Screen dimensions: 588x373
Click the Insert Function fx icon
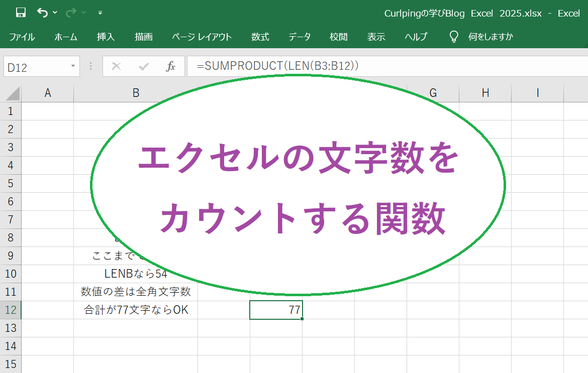coord(170,66)
